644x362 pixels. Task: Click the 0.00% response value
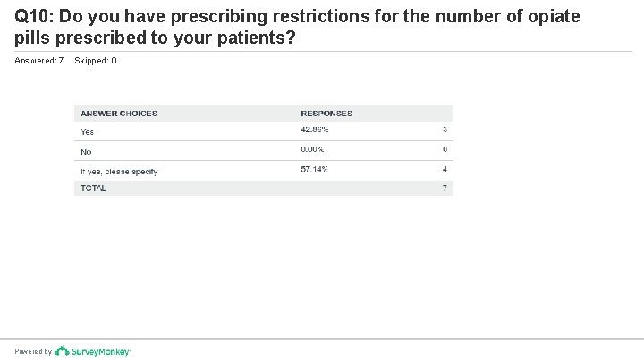[x=312, y=149]
